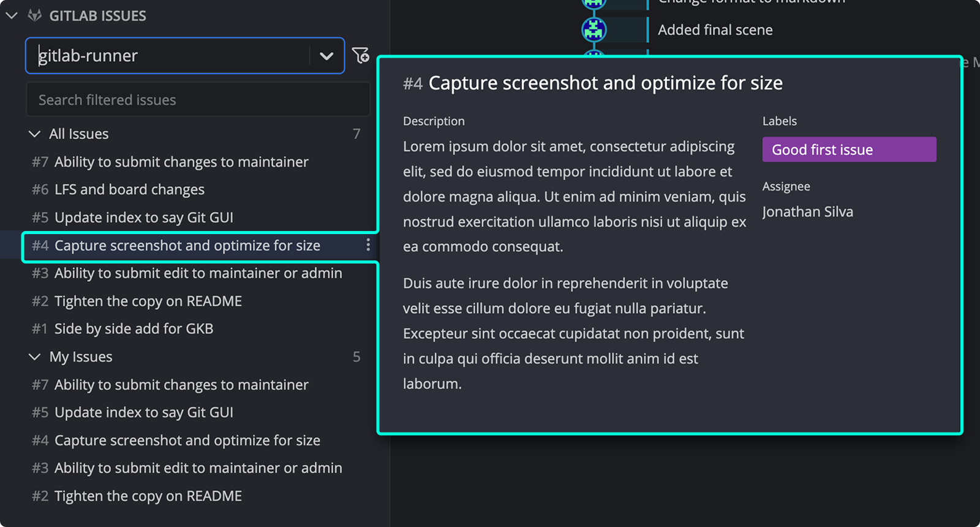Collapse the My Issues section
This screenshot has width=980, height=527.
(34, 357)
